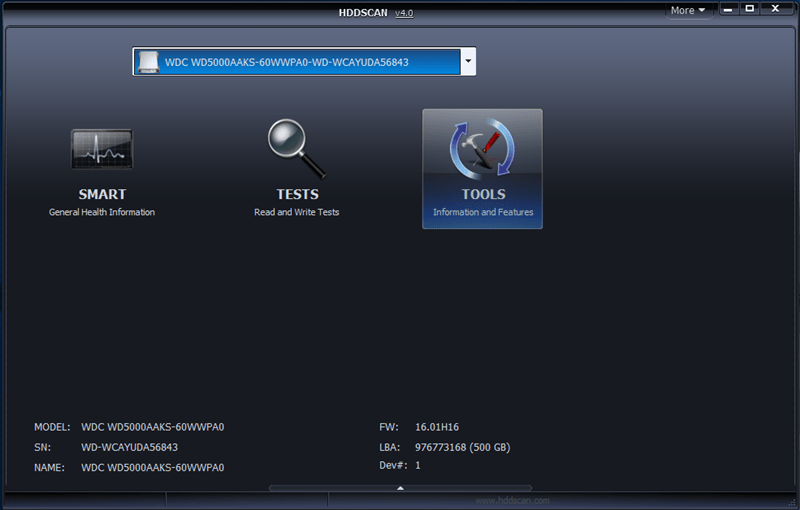Click the Information and Features caption
This screenshot has height=510, width=800.
coord(483,212)
